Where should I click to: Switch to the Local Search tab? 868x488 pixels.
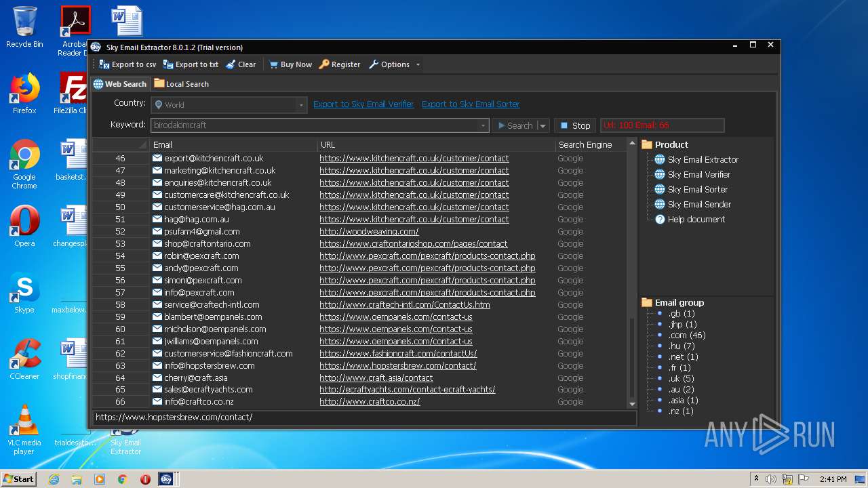point(181,84)
